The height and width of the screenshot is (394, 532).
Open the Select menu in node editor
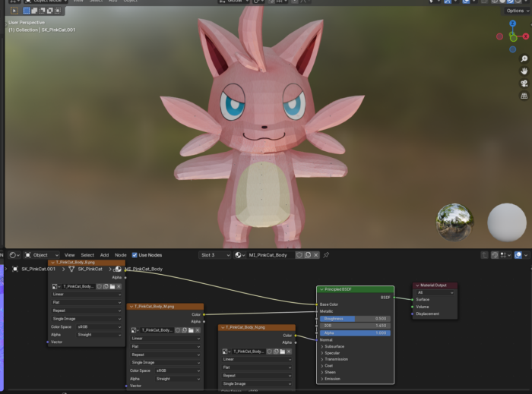point(87,255)
